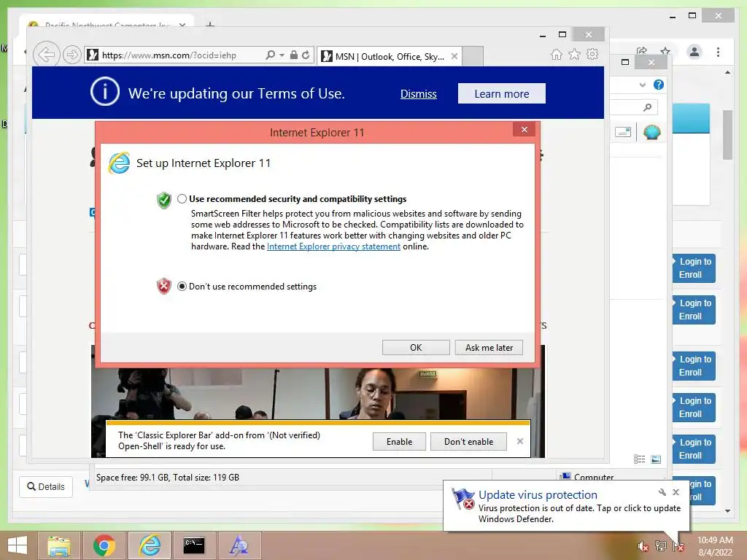Click the Explorer window search magnifier
Image resolution: width=747 pixels, height=560 pixels.
(x=647, y=107)
